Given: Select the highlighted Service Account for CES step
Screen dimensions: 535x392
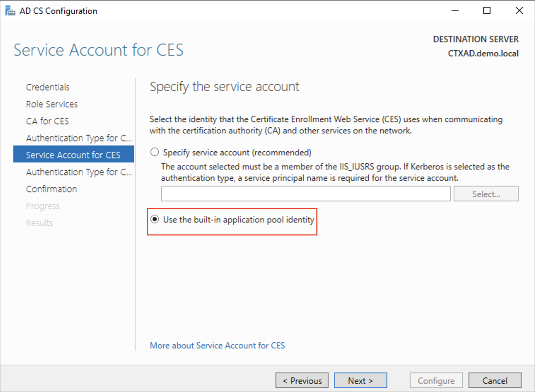Looking at the screenshot, I should (73, 155).
